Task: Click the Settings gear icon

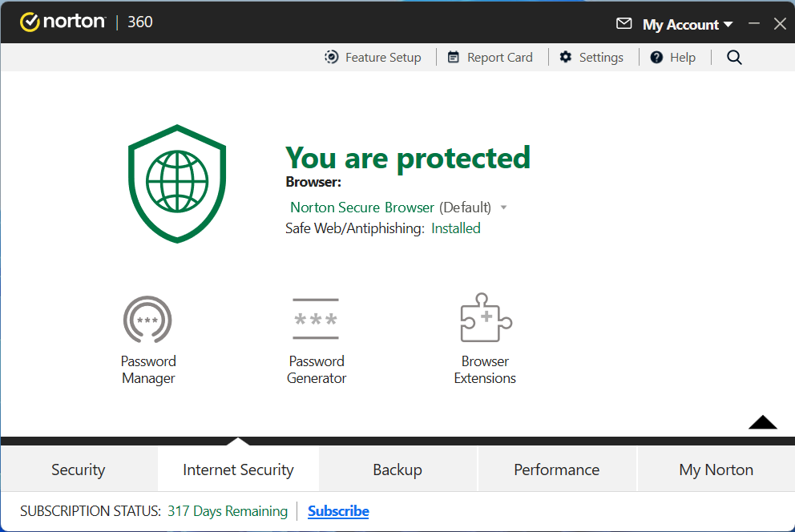Action: pyautogui.click(x=565, y=57)
